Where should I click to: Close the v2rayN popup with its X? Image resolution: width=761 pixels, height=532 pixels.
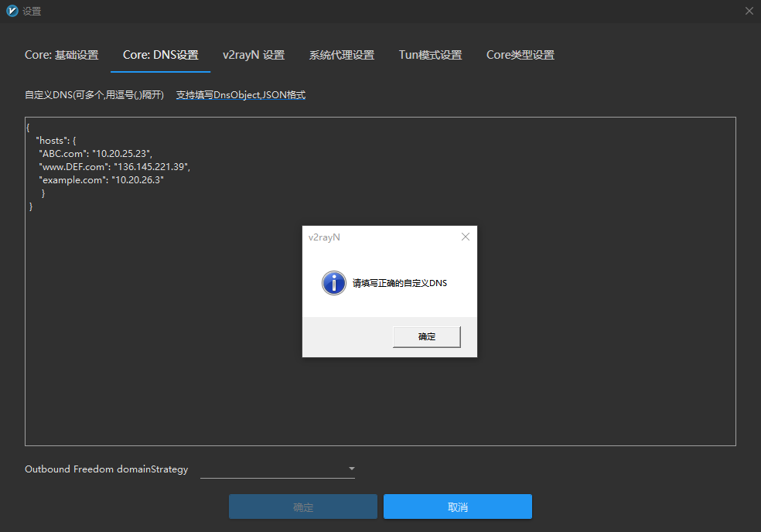click(466, 237)
